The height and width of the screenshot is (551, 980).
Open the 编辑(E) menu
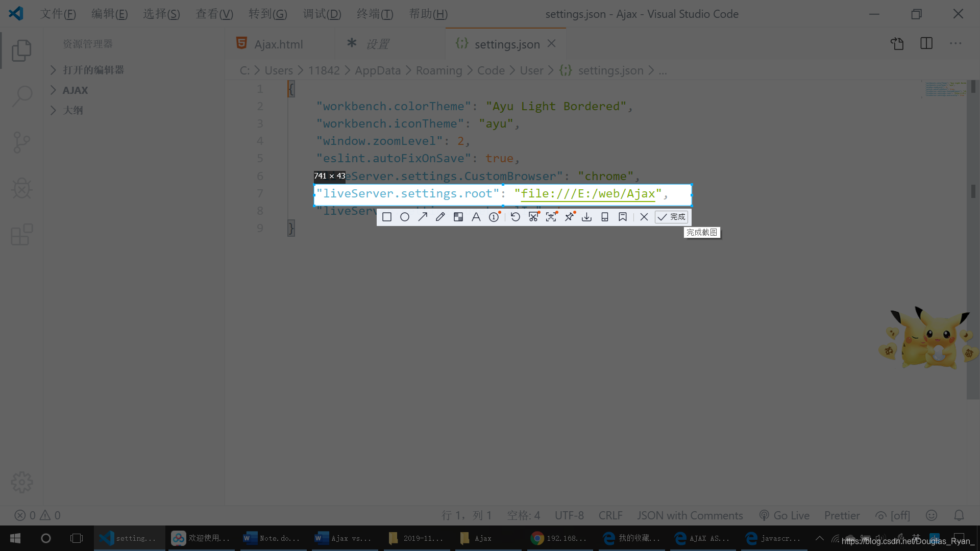pos(109,14)
